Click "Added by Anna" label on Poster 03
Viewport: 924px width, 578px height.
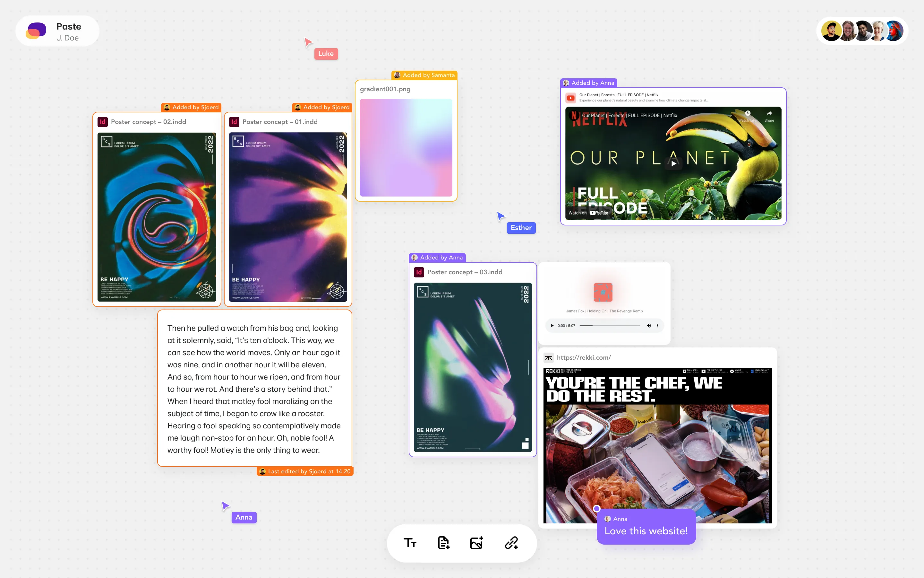click(437, 258)
